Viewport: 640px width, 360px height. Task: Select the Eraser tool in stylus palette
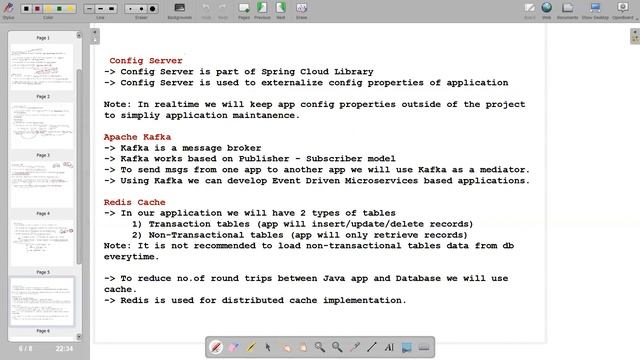coord(233,347)
